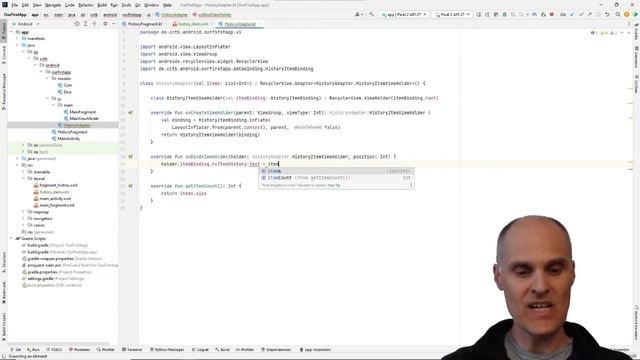Choose 'items' from the completion popup
Viewport: 640px width, 360px height.
point(336,171)
